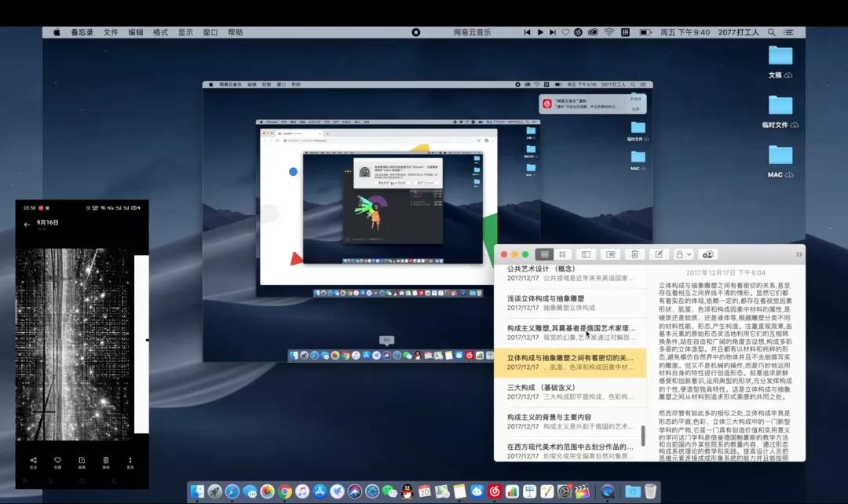Screen dimensions: 848x504
Task: Select the highlighted note 立体构成与抽象雕塑之间
Action: click(x=571, y=363)
